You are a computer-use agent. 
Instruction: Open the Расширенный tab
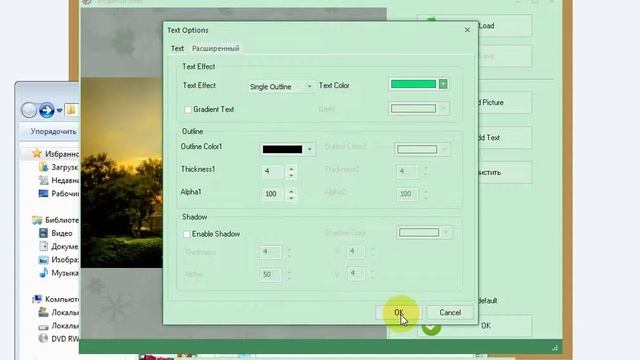click(216, 49)
